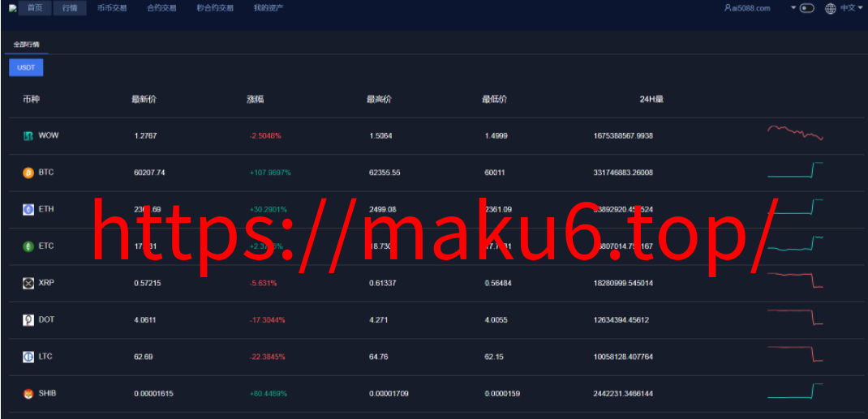Open the 合约交易 menu item

[x=161, y=8]
